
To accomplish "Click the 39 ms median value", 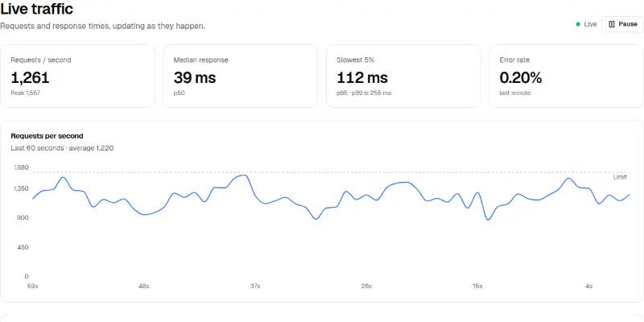I will pyautogui.click(x=195, y=77).
